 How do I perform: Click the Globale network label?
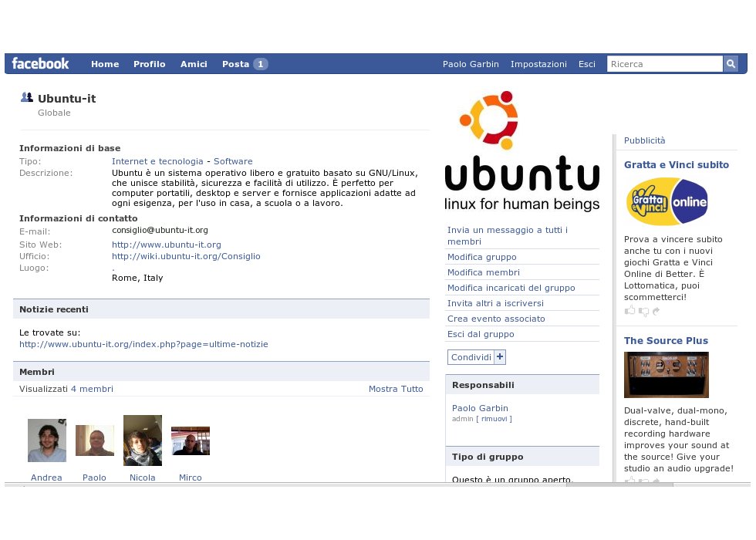(x=54, y=113)
